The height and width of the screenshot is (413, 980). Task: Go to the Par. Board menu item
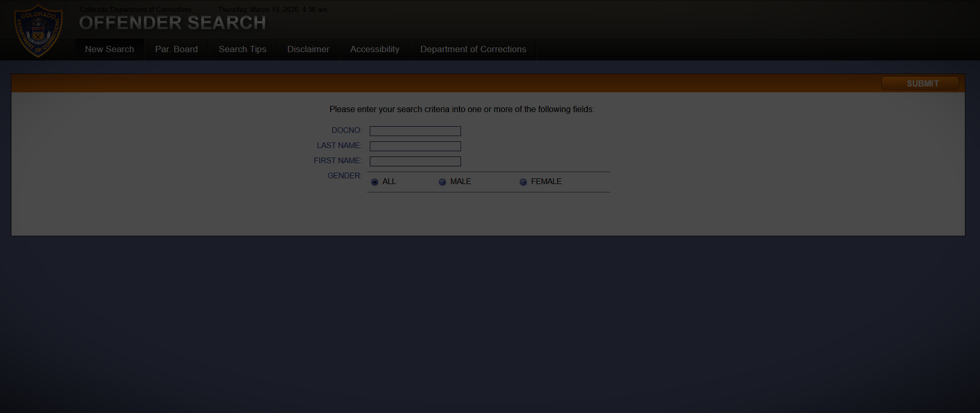(176, 50)
